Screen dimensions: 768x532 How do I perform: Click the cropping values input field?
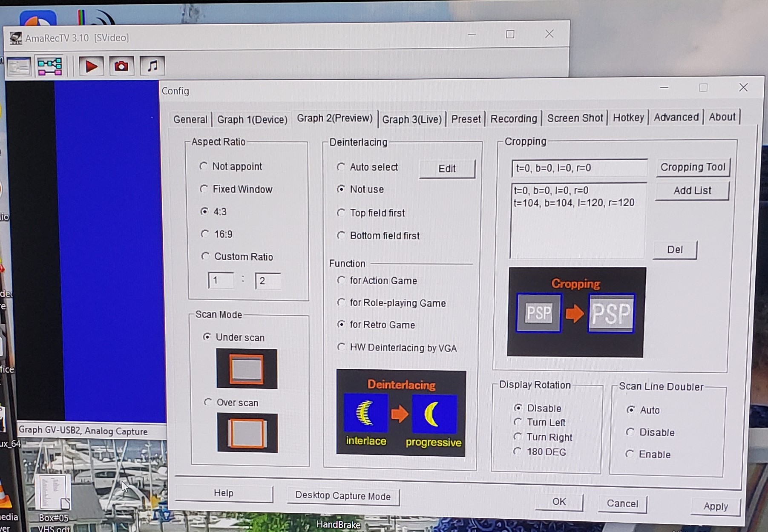point(579,168)
